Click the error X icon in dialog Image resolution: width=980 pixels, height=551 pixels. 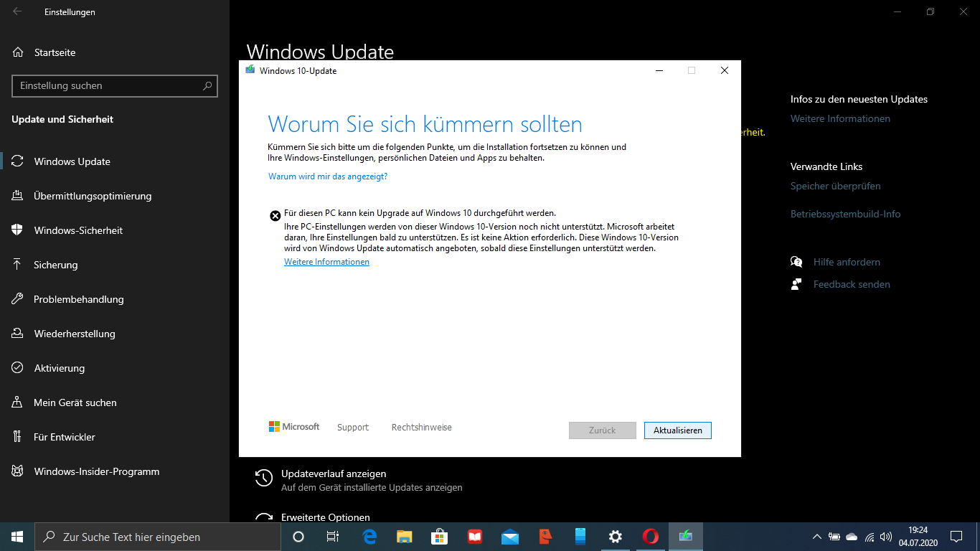(x=275, y=215)
